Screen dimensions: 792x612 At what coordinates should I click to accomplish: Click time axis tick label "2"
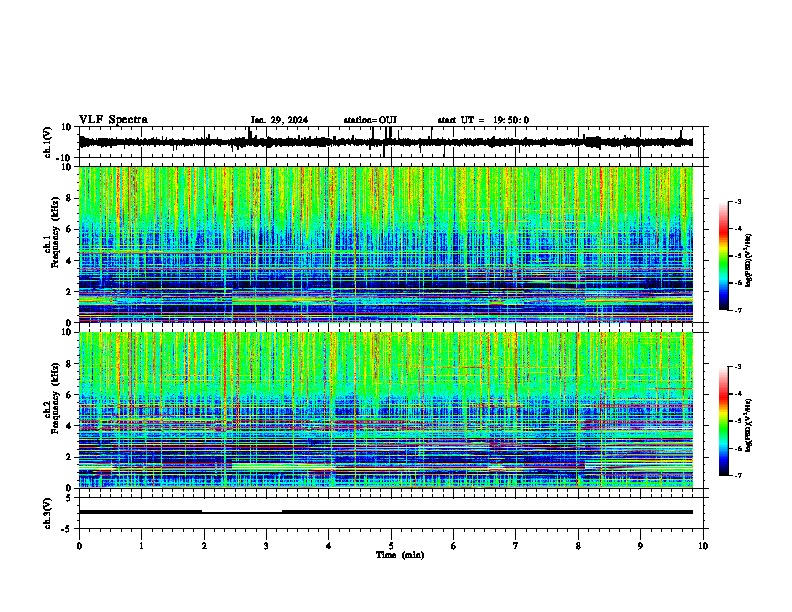[x=204, y=546]
